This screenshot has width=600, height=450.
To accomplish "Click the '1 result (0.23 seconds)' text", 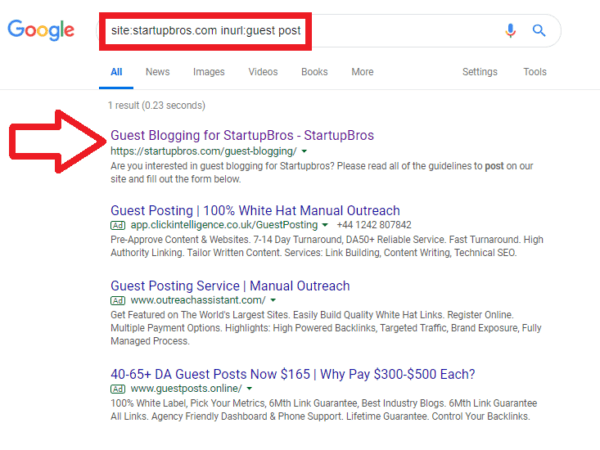I will point(157,106).
